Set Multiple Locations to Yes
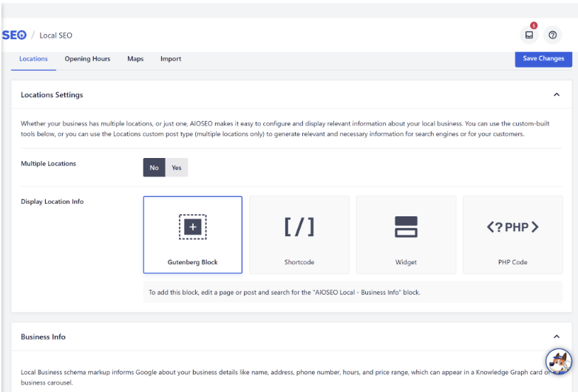The width and height of the screenshot is (578, 392). tap(177, 168)
